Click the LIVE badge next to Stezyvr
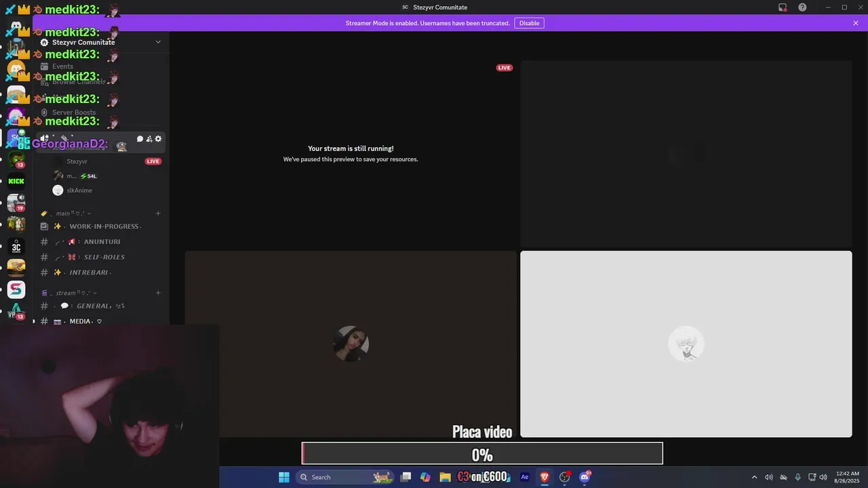868x488 pixels. (153, 161)
